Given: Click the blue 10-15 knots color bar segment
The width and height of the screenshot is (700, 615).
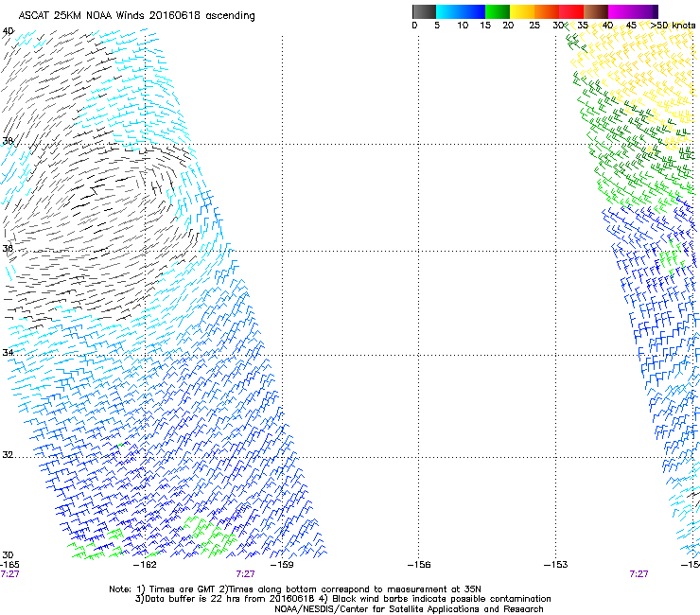Looking at the screenshot, I should (473, 11).
